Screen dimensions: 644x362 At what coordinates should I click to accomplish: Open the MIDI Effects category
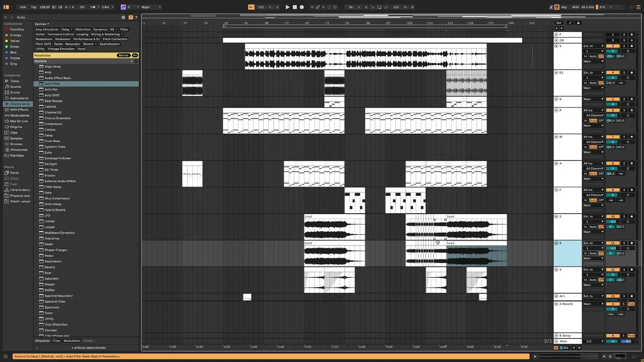[19, 110]
